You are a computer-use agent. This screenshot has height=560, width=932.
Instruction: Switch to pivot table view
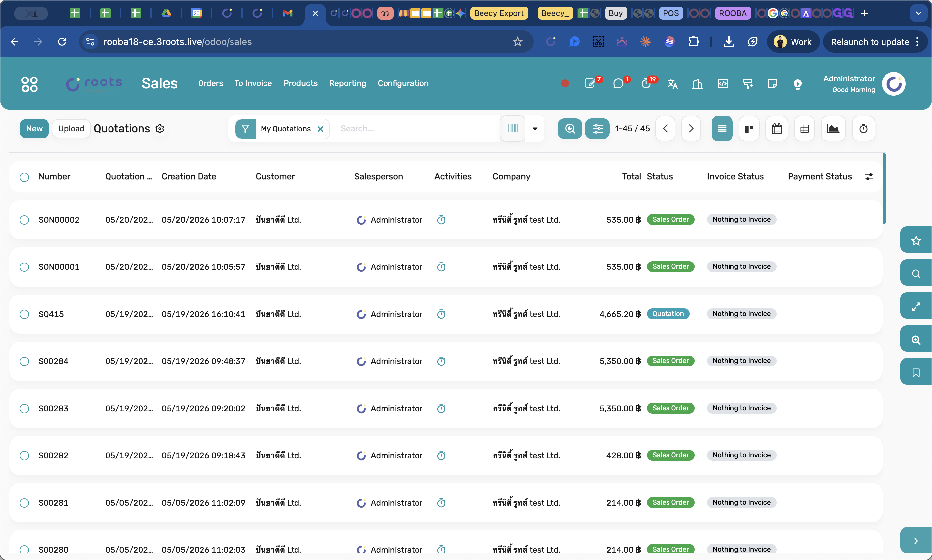pyautogui.click(x=804, y=129)
